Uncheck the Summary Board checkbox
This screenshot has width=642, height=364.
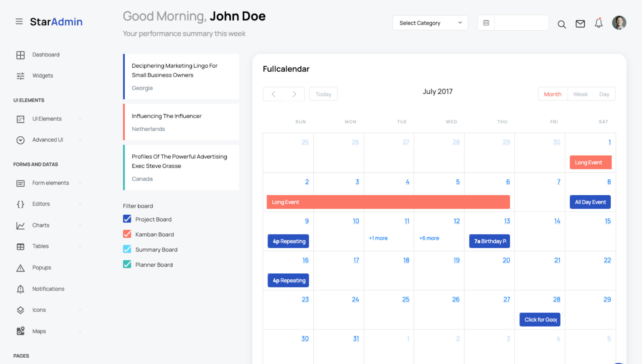(x=127, y=249)
